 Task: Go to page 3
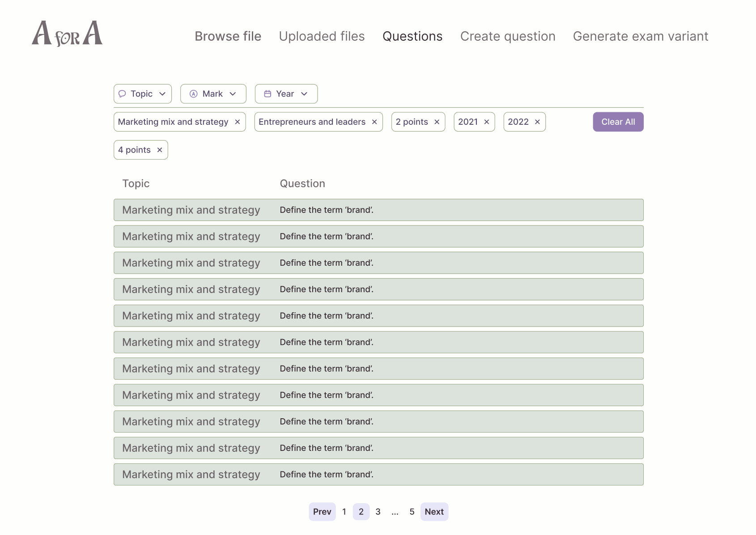click(x=378, y=512)
